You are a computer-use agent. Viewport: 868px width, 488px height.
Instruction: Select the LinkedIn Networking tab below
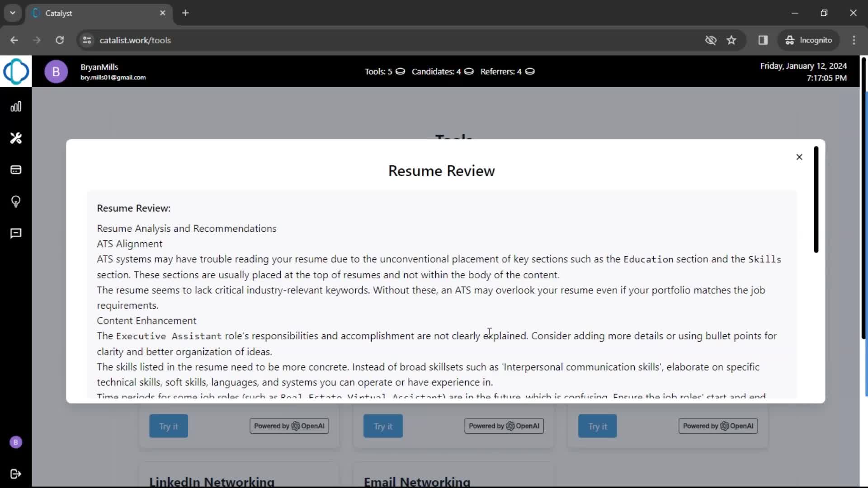point(212,481)
